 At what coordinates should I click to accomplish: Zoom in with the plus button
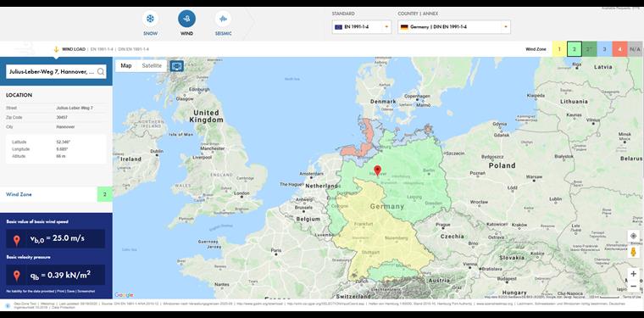(x=633, y=274)
